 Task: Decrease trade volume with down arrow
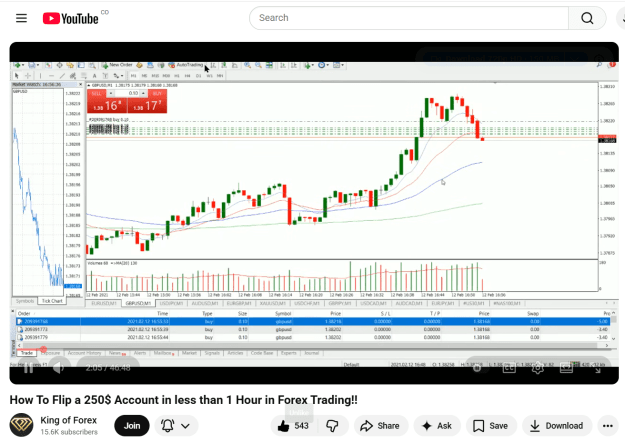(x=111, y=93)
